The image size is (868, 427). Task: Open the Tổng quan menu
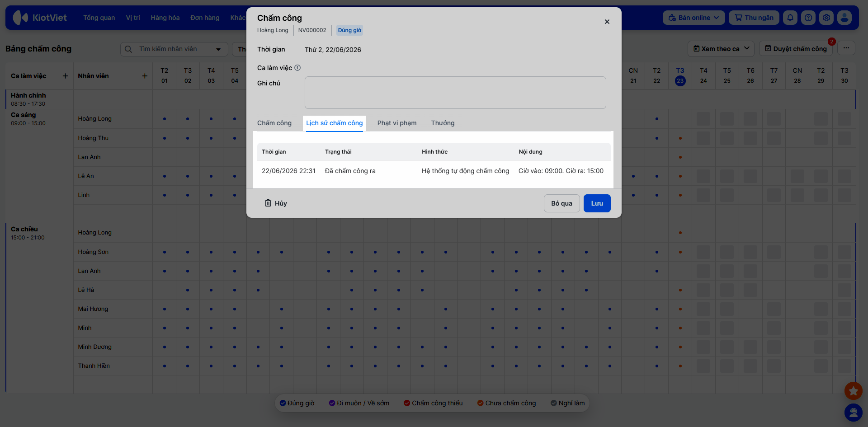tap(99, 18)
